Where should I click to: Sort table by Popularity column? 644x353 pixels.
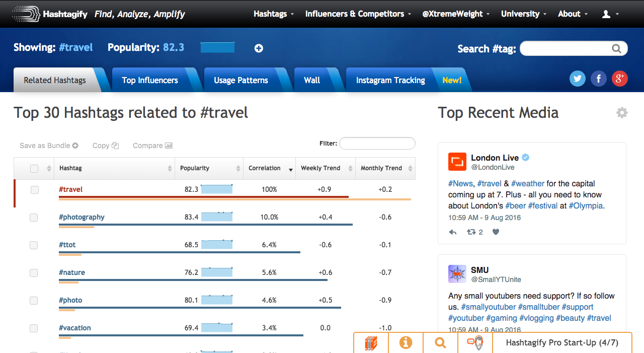(209, 168)
